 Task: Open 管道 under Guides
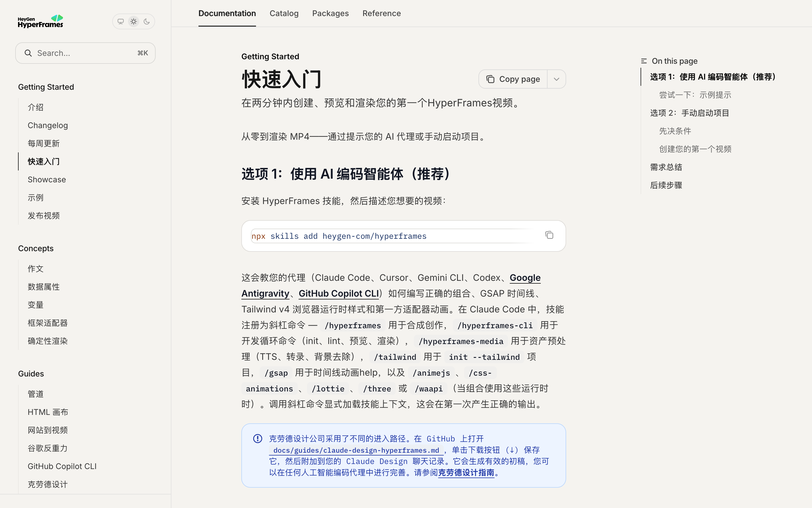36,394
